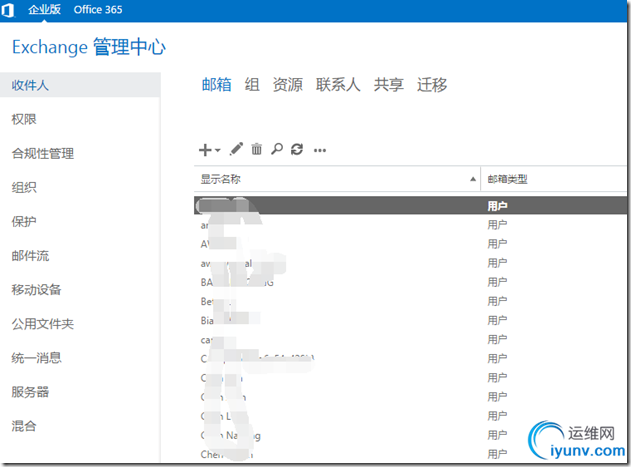The width and height of the screenshot is (631, 467).
Task: Open Office 365 in the top bar
Action: (98, 10)
